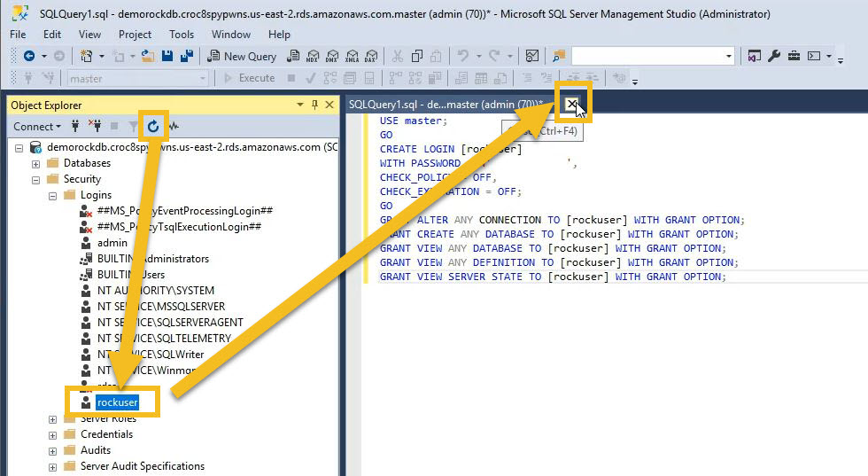Open the Window menu
Image resolution: width=868 pixels, height=476 pixels.
click(x=231, y=35)
